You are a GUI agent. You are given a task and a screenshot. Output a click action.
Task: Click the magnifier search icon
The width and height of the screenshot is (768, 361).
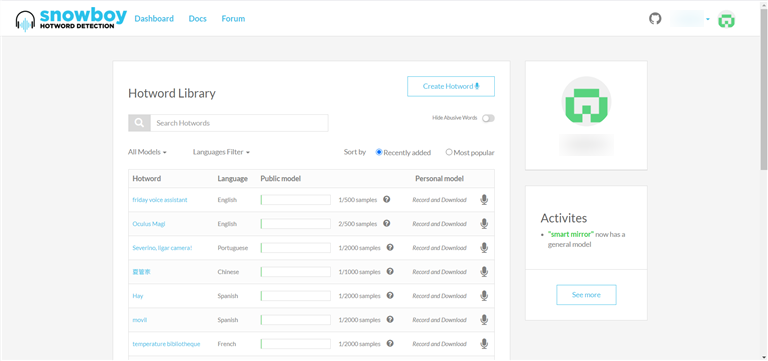pos(140,123)
